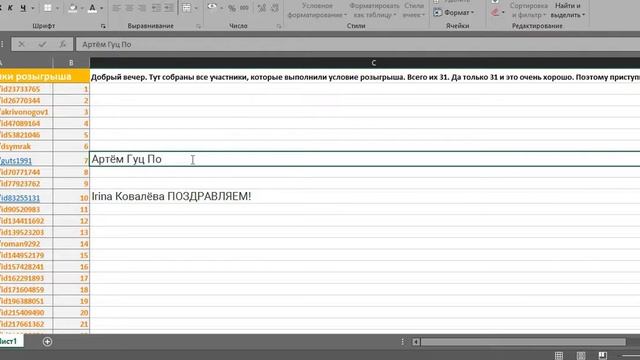The width and height of the screenshot is (640, 360).
Task: Apply font color with the A icon
Action: pos(93,8)
